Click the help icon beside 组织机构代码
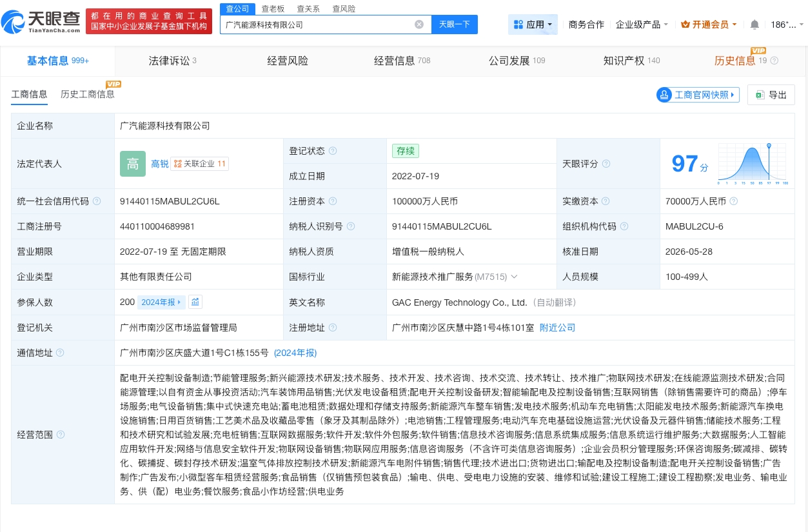Screen dimensions: 808x532 pyautogui.click(x=624, y=226)
